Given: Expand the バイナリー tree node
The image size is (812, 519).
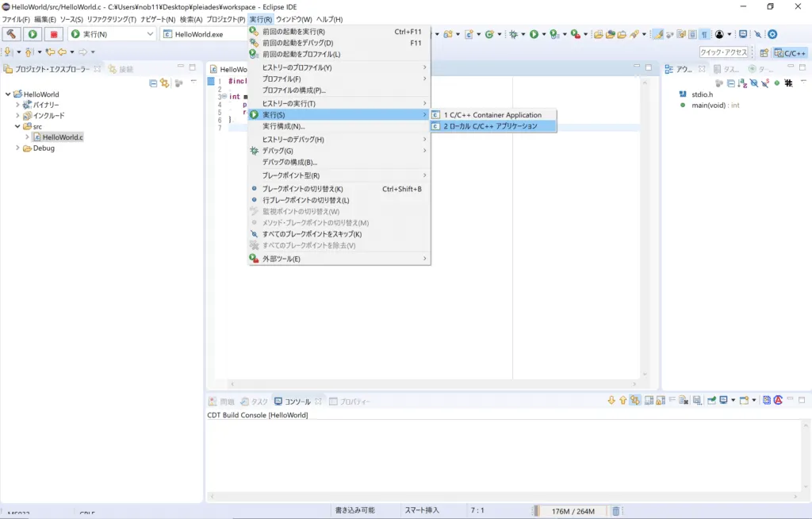Looking at the screenshot, I should click(x=17, y=105).
